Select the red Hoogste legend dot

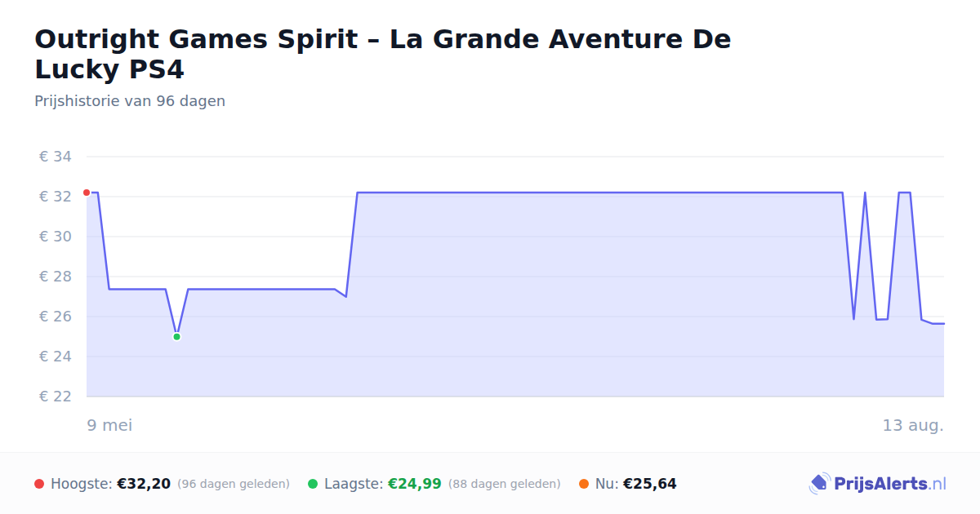[x=39, y=484]
